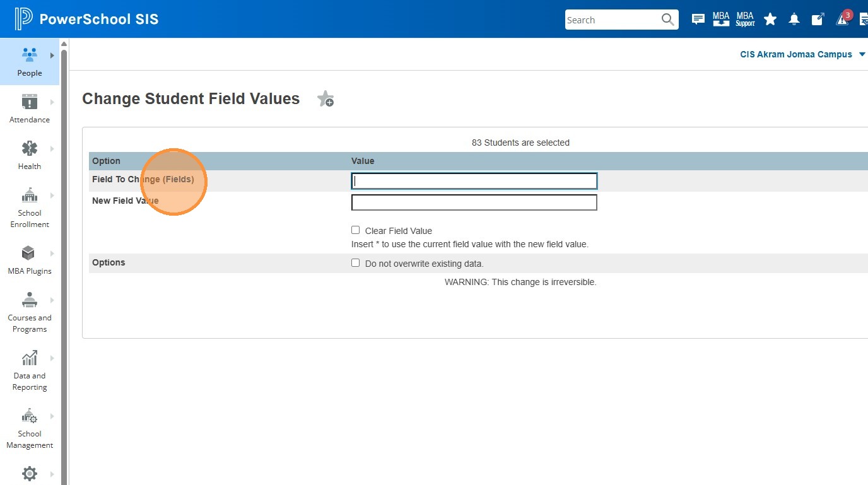The image size is (868, 485).
Task: Open favorites star in top header
Action: click(770, 20)
